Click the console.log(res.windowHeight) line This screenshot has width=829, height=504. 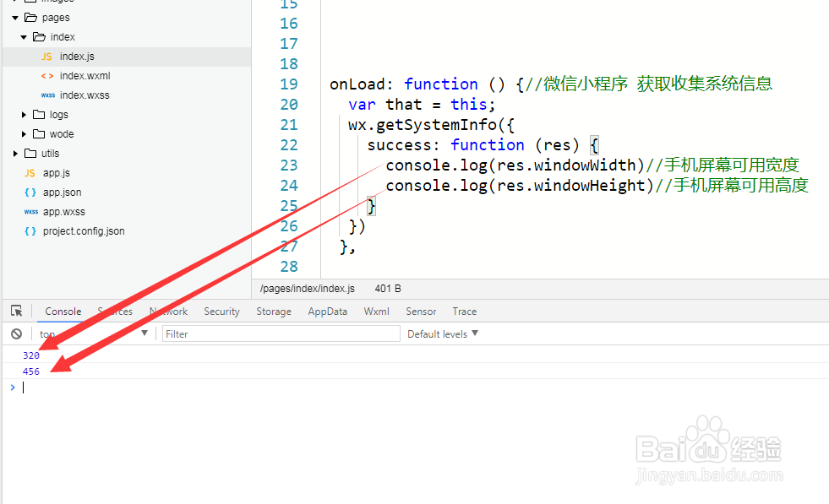[597, 186]
